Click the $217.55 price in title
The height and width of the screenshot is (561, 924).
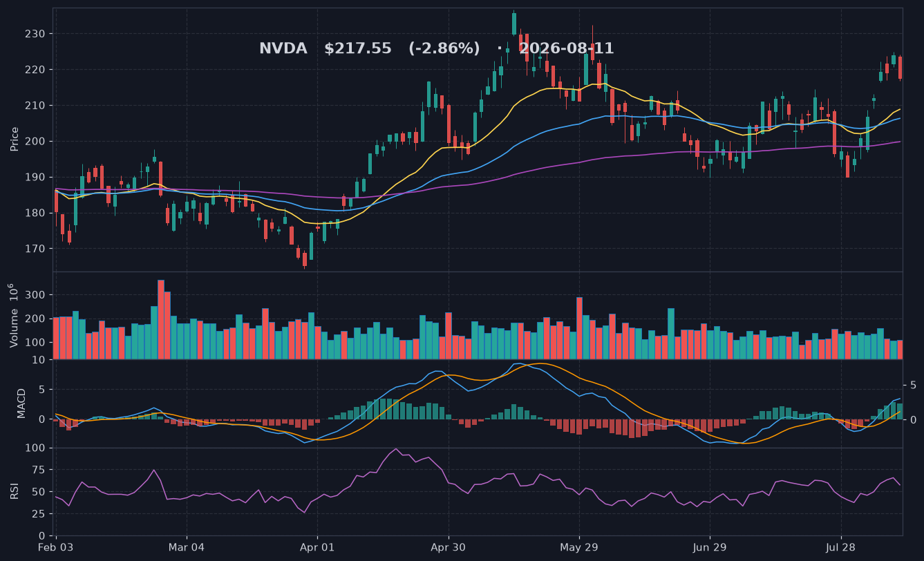coord(358,48)
